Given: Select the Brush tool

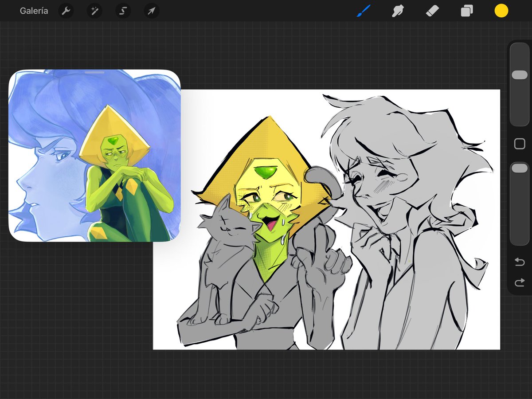Looking at the screenshot, I should [364, 11].
